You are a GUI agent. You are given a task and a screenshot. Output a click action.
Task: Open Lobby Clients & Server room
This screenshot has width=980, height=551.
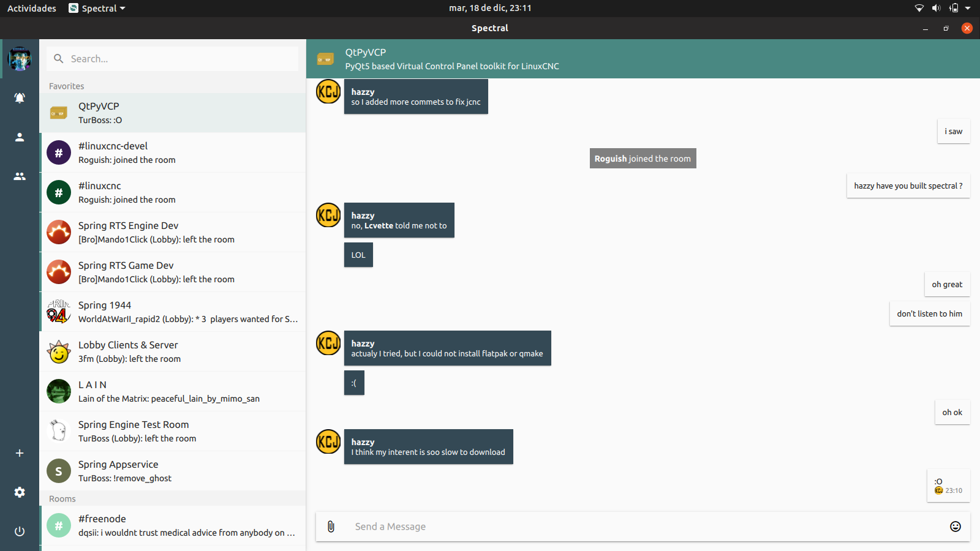point(173,351)
